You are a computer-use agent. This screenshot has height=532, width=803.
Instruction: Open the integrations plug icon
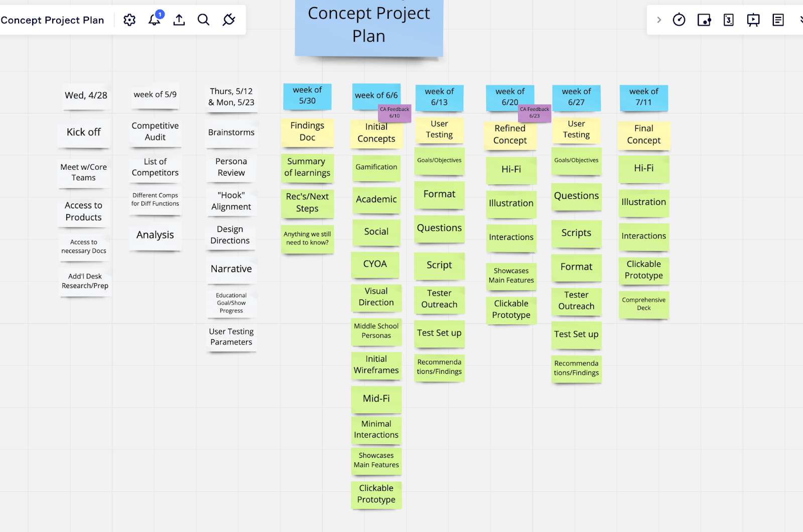click(228, 20)
